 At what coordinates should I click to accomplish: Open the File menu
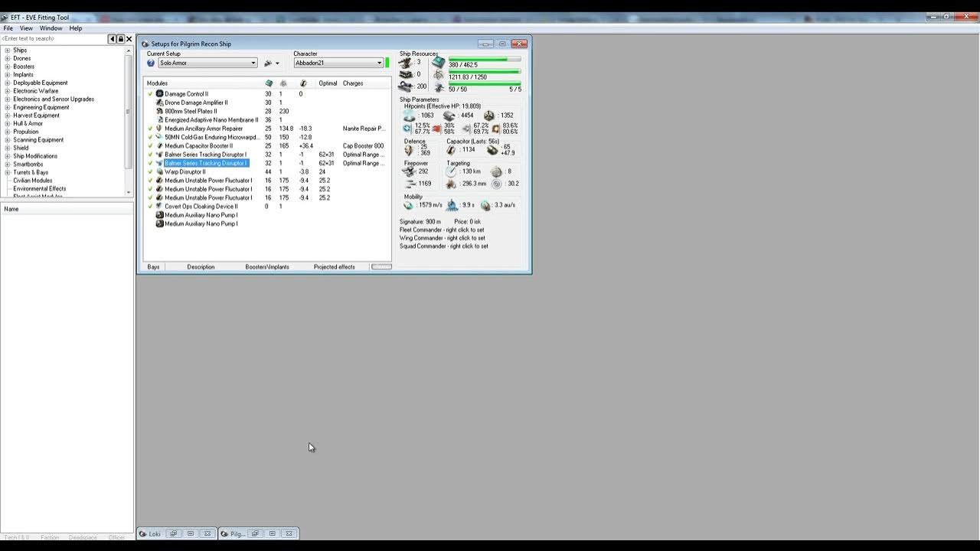tap(8, 28)
